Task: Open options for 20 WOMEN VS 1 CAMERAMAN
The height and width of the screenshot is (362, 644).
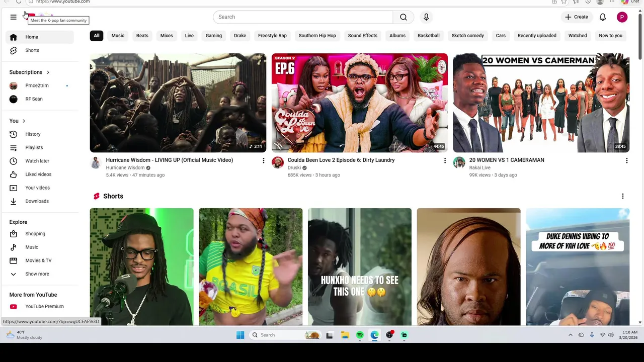Action: tap(626, 161)
